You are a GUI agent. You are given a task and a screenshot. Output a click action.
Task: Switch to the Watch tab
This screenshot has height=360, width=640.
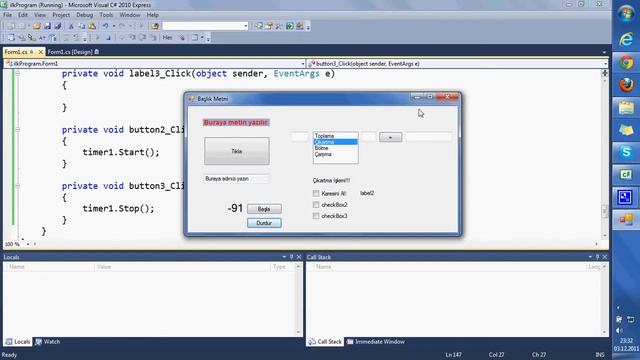point(48,342)
